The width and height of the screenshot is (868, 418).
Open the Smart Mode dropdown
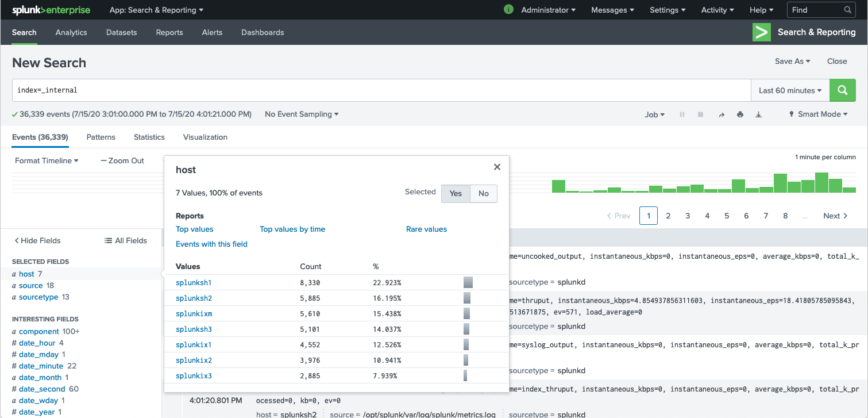coord(819,114)
